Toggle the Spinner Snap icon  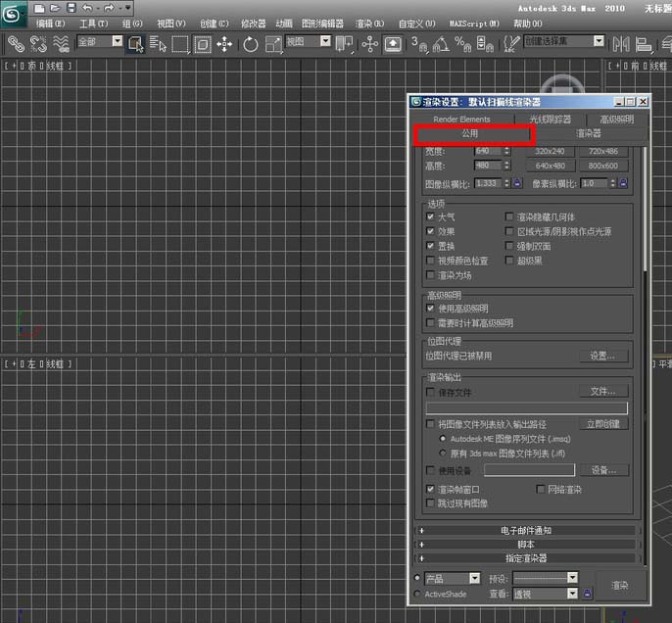[485, 44]
